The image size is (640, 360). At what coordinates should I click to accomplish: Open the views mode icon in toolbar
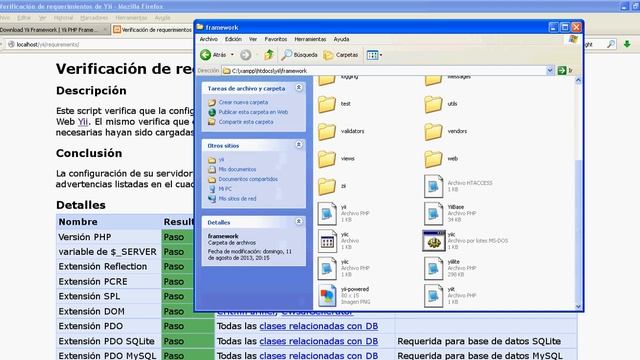[x=372, y=55]
